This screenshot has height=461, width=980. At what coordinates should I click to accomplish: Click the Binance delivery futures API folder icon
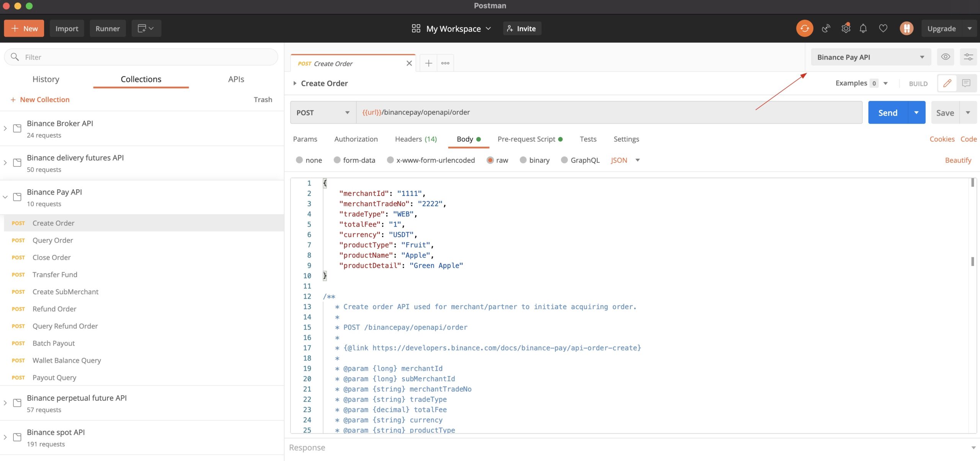17,163
